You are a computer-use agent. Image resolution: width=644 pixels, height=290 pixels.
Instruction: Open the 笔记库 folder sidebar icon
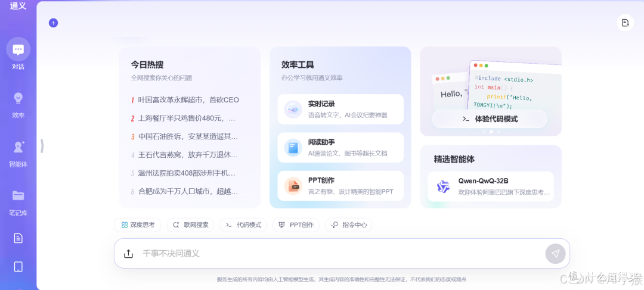pos(18,196)
